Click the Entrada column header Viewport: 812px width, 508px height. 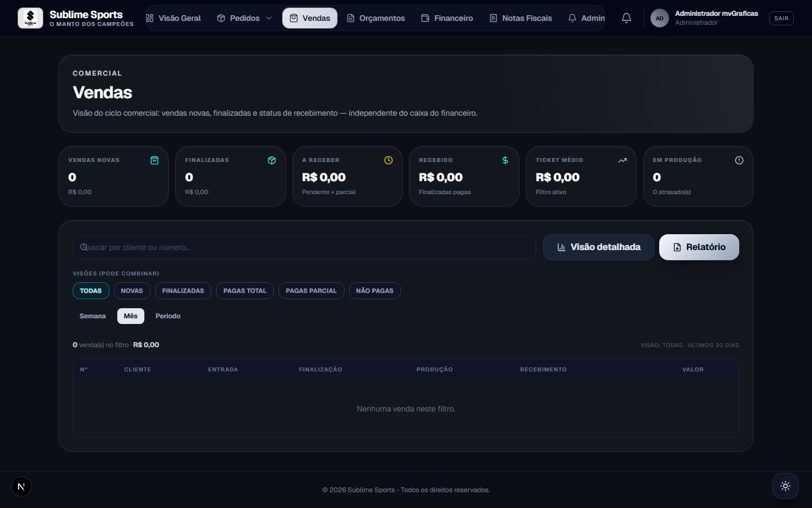223,370
